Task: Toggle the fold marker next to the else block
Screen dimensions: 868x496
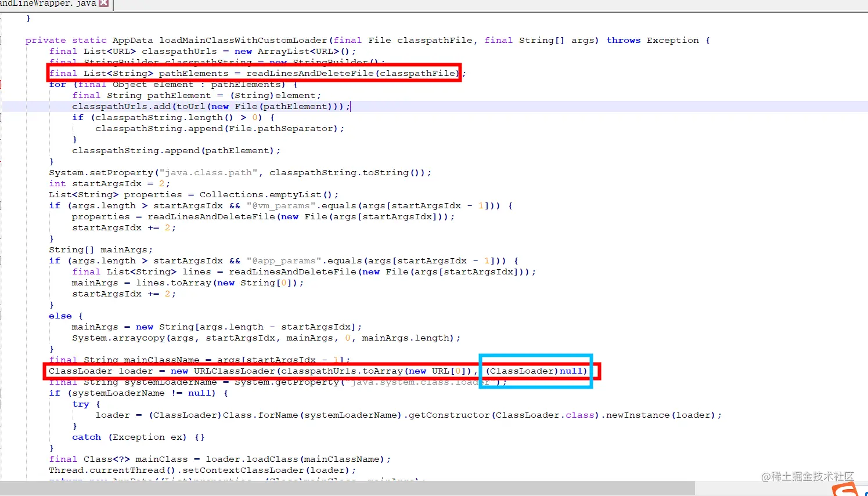Action: [x=2, y=316]
